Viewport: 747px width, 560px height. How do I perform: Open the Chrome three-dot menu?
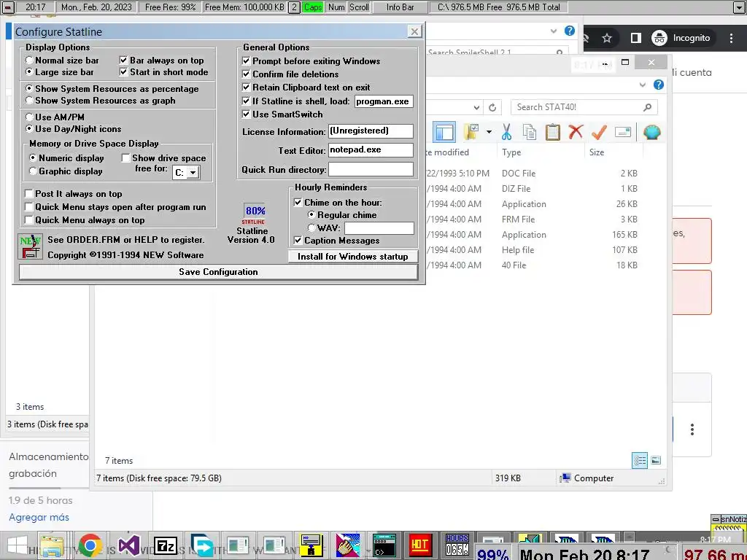[731, 38]
